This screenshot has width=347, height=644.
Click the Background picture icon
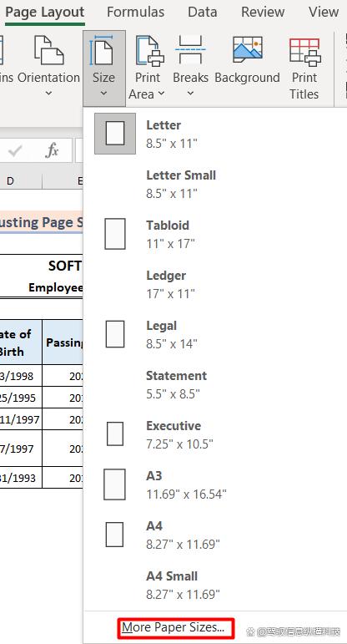[x=248, y=49]
